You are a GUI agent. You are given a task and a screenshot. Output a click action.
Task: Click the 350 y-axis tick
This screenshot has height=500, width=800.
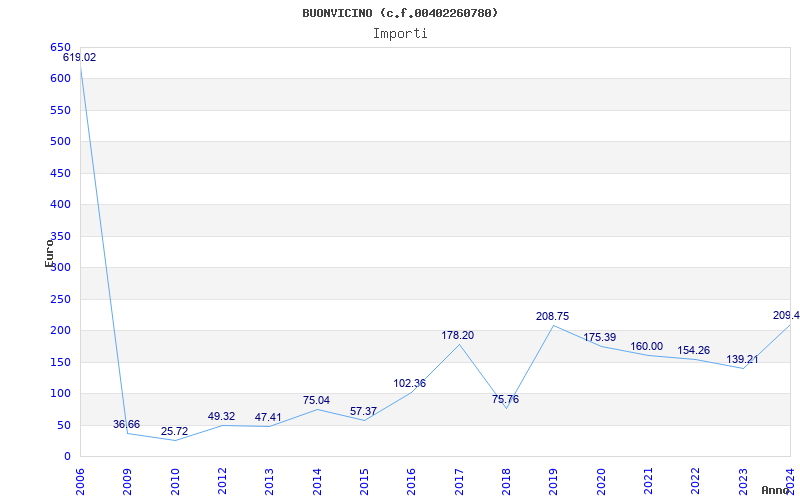[60, 236]
